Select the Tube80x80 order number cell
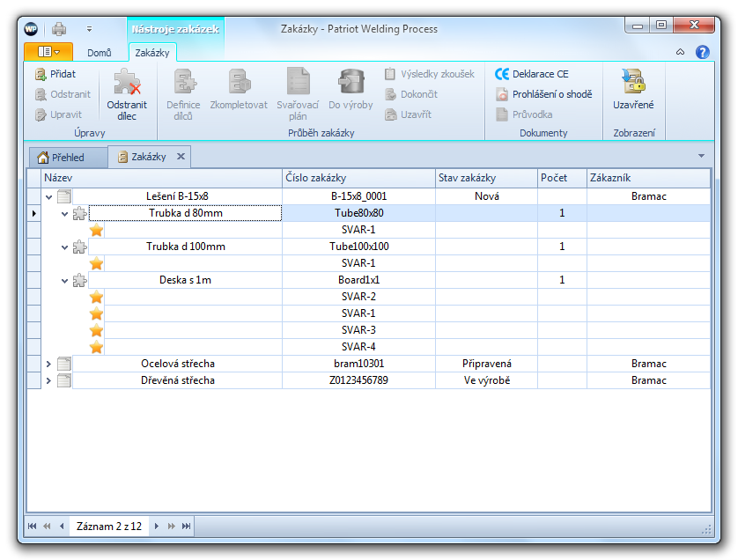 click(358, 213)
